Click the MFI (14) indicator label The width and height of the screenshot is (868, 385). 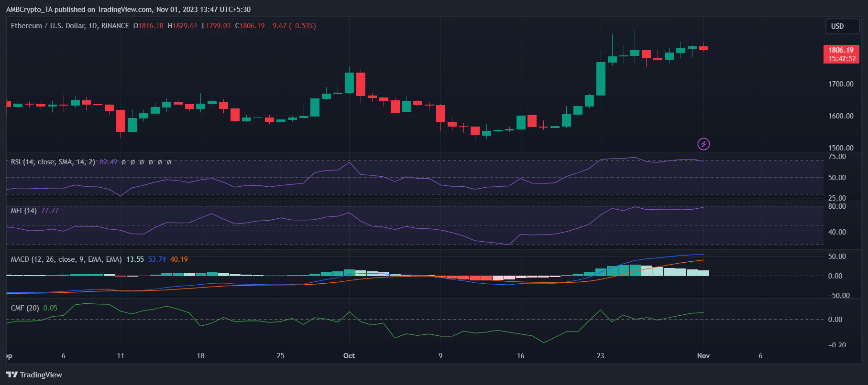(x=24, y=211)
